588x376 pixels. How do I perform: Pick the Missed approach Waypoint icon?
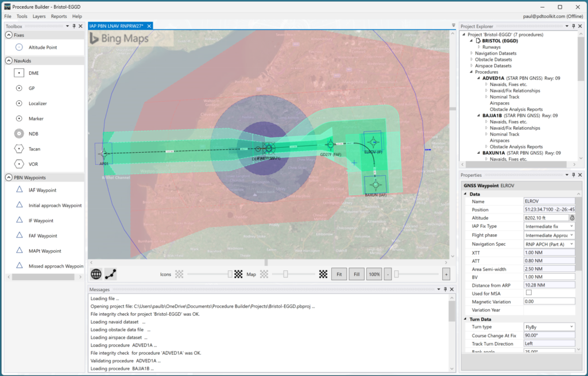(20, 266)
